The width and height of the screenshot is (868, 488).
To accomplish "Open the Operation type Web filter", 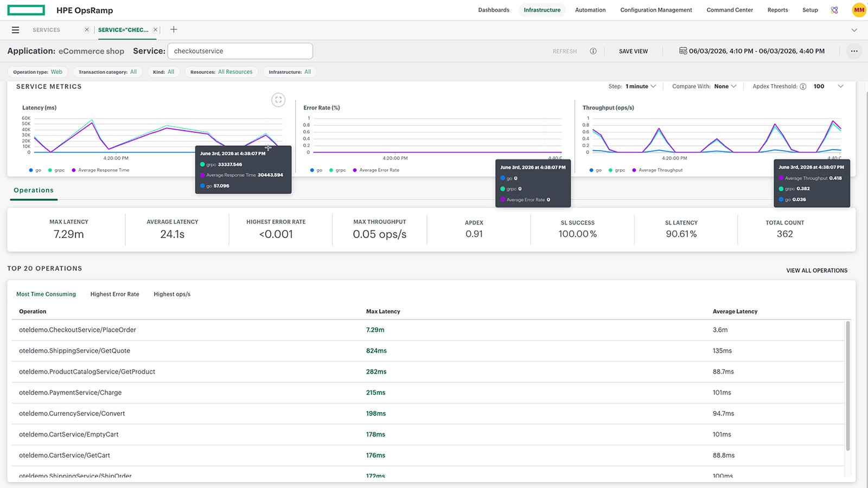I will pos(37,72).
